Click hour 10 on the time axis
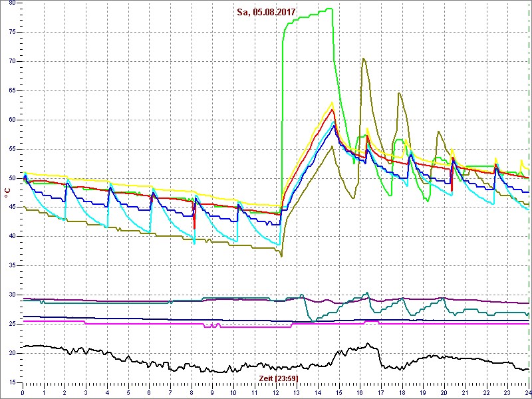532x399 pixels. click(233, 392)
